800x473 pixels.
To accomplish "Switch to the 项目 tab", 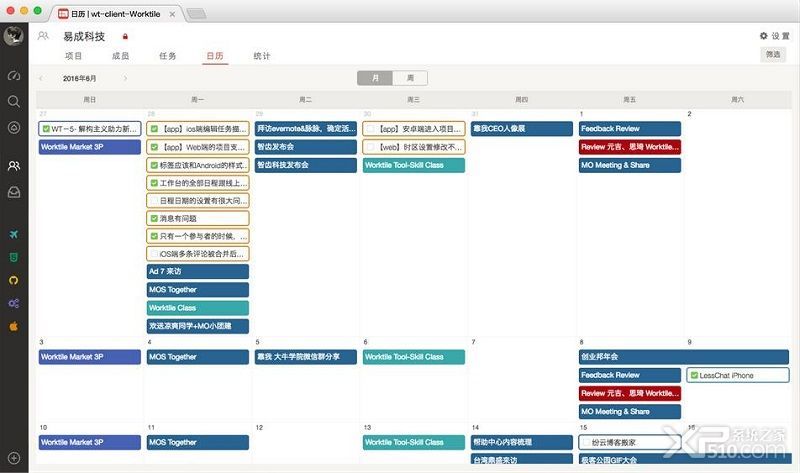I will [x=73, y=56].
